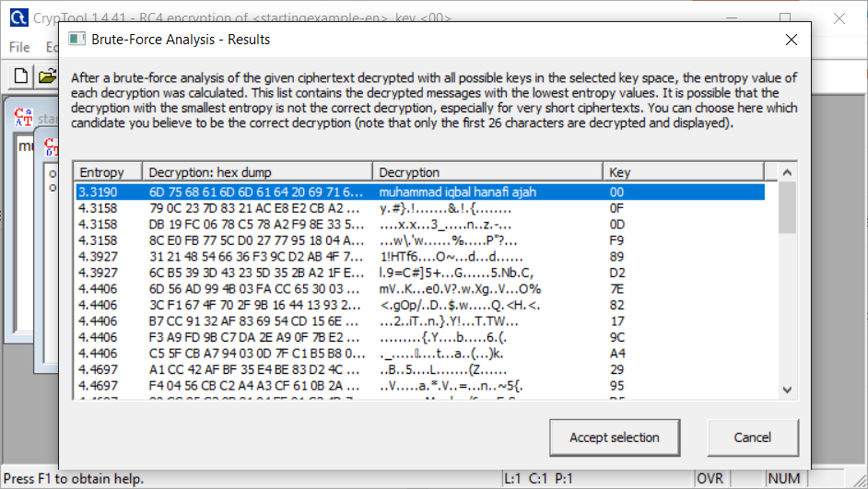
Task: Click hex dump starting F4 04 56 CB
Action: 254,386
